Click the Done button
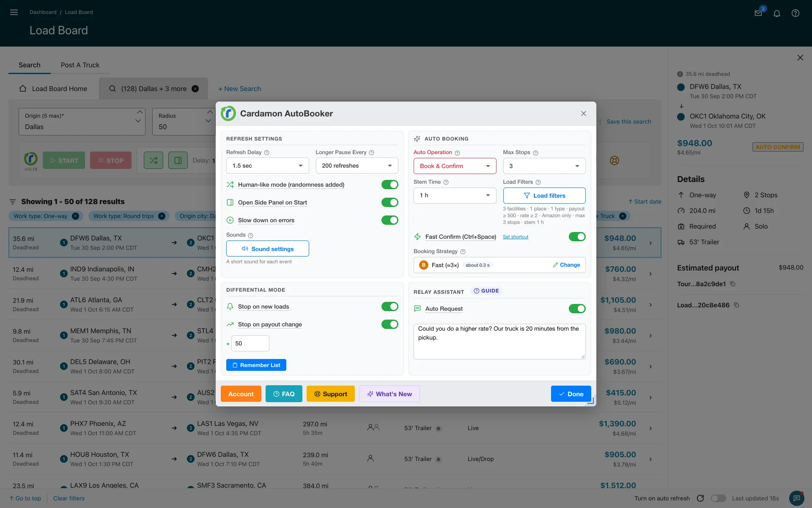This screenshot has height=508, width=812. point(571,394)
